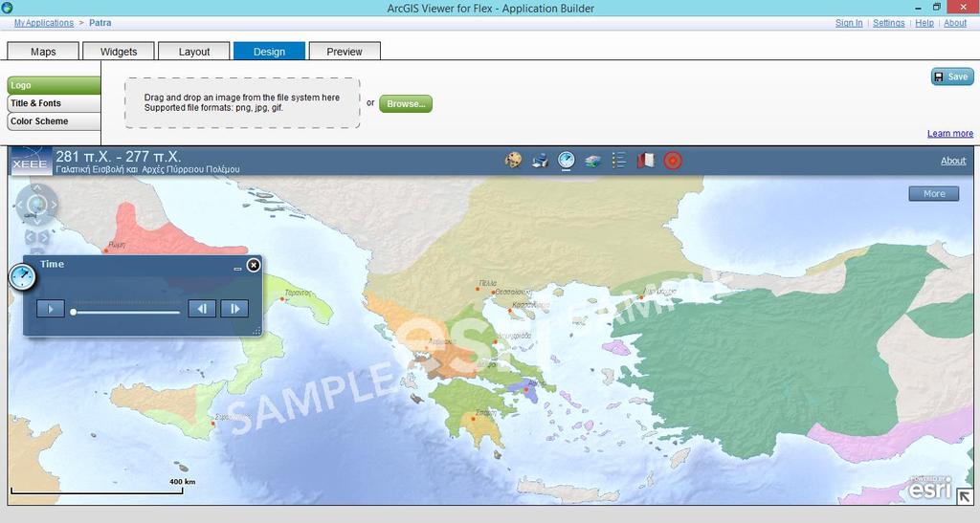
Task: Open Help link
Action: (x=924, y=22)
